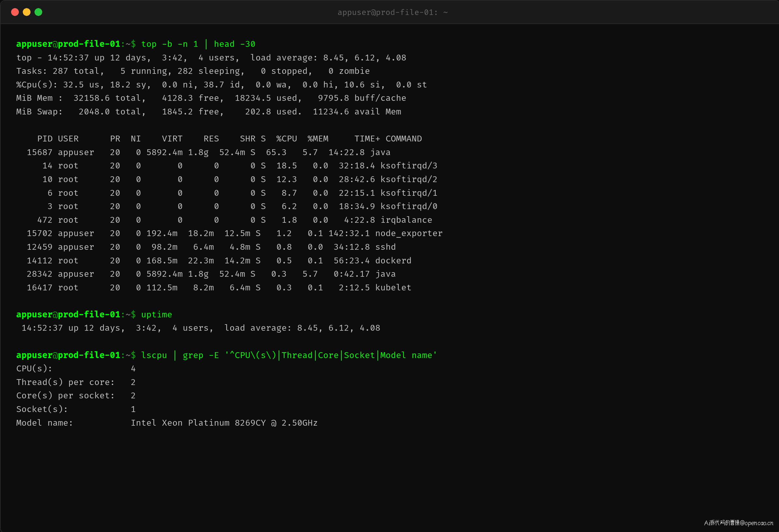Image resolution: width=779 pixels, height=532 pixels.
Task: Click the 'CPU(s):' label
Action: pyautogui.click(x=34, y=368)
